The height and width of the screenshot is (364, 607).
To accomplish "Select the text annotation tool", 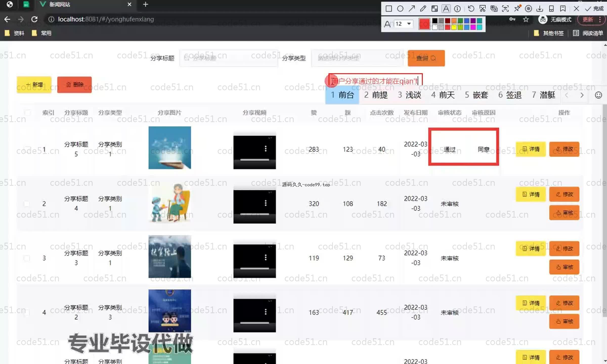I will pos(446,9).
